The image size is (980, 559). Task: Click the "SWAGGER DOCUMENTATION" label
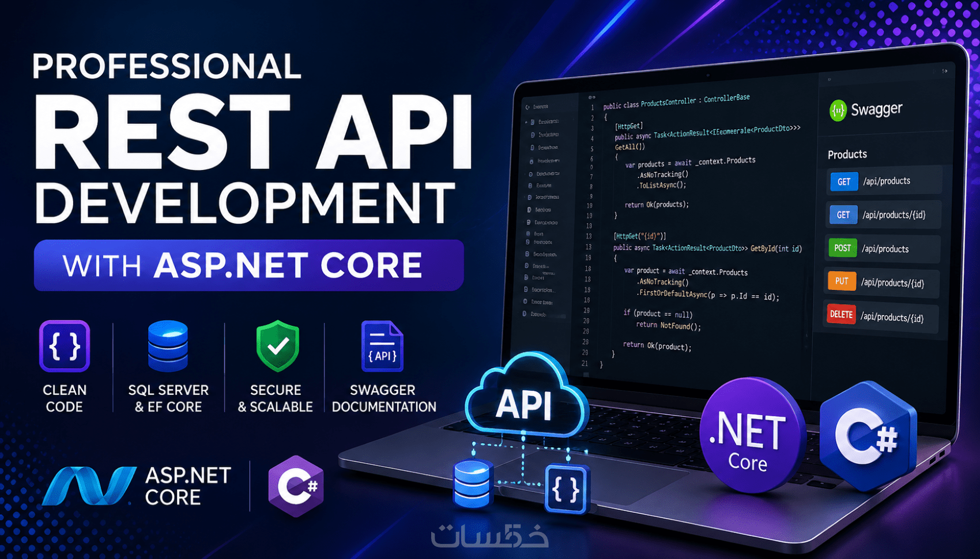coord(384,398)
